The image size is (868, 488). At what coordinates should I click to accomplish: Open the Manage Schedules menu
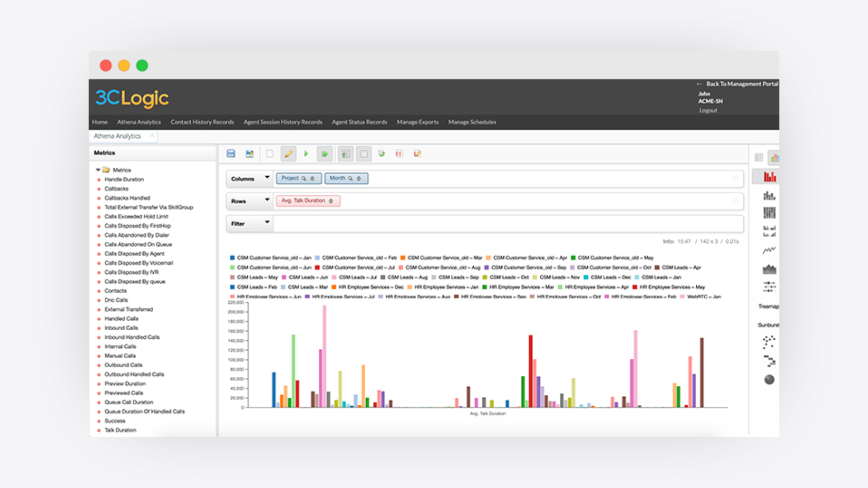[472, 122]
